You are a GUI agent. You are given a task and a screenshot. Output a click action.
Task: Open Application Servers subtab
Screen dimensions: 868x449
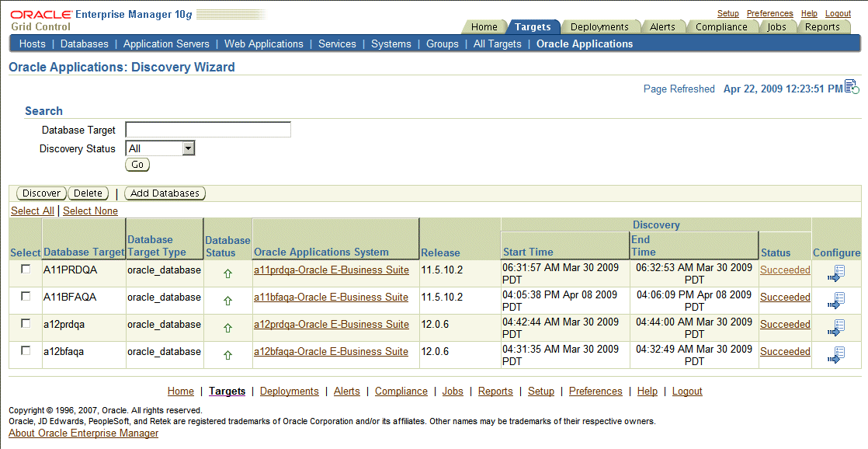(166, 44)
